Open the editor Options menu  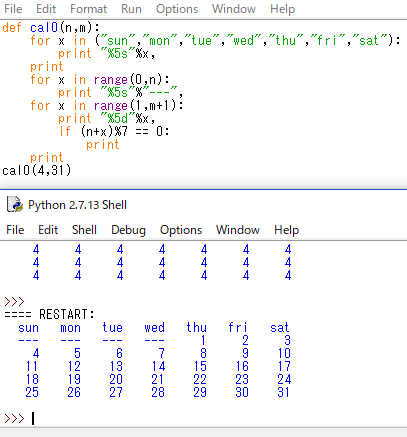177,9
